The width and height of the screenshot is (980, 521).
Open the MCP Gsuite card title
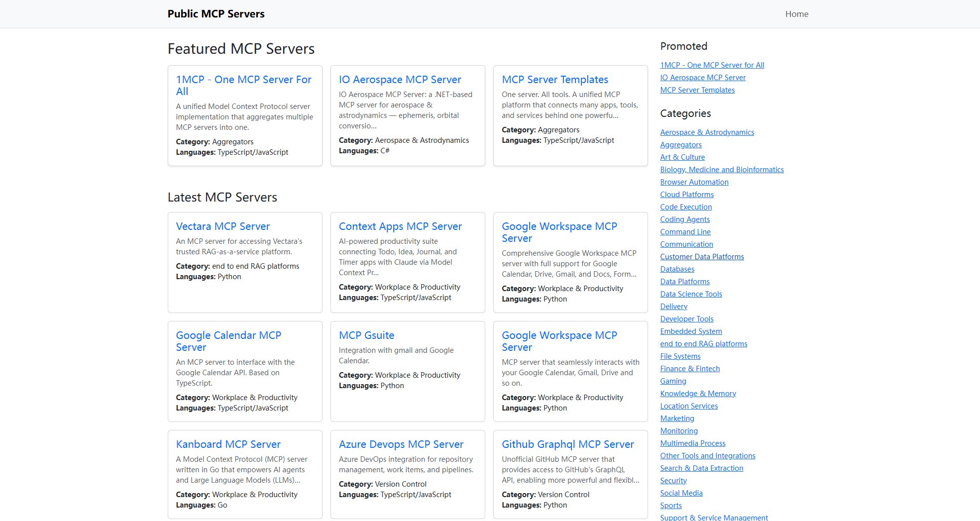pos(366,335)
